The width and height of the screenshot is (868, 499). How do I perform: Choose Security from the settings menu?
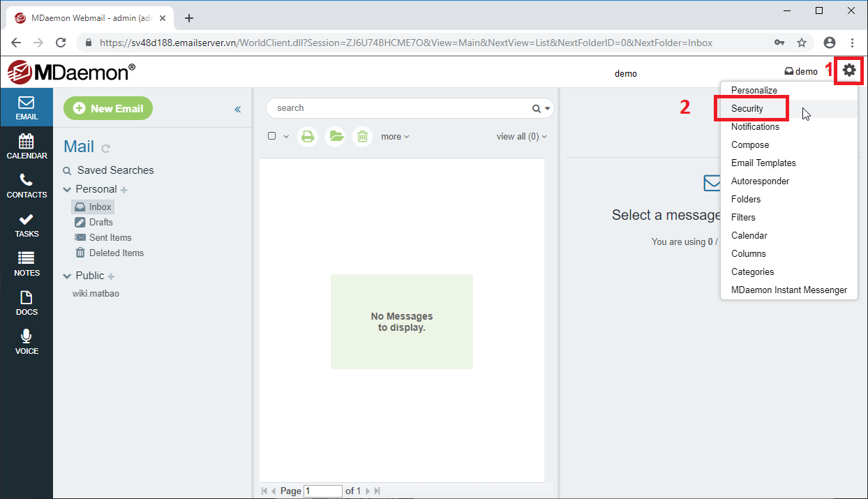tap(747, 108)
